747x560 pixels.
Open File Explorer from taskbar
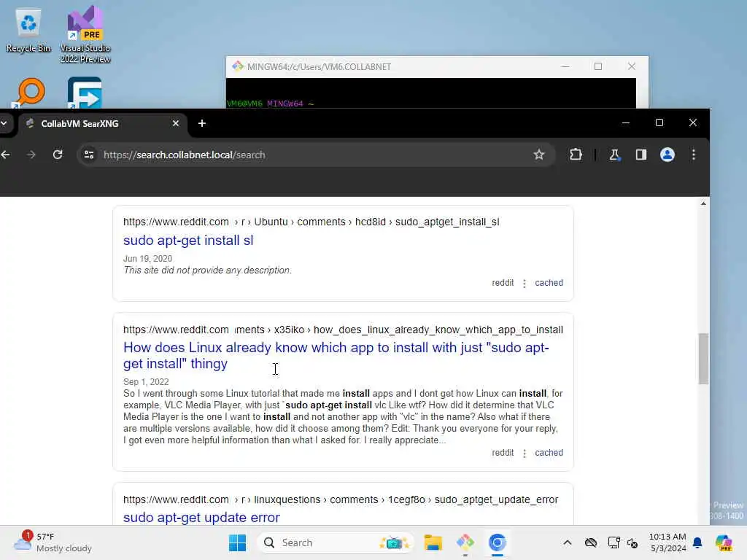tap(433, 542)
